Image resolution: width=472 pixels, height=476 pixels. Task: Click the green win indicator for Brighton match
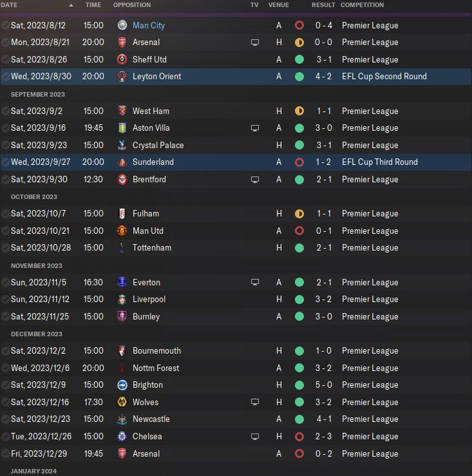coord(299,385)
